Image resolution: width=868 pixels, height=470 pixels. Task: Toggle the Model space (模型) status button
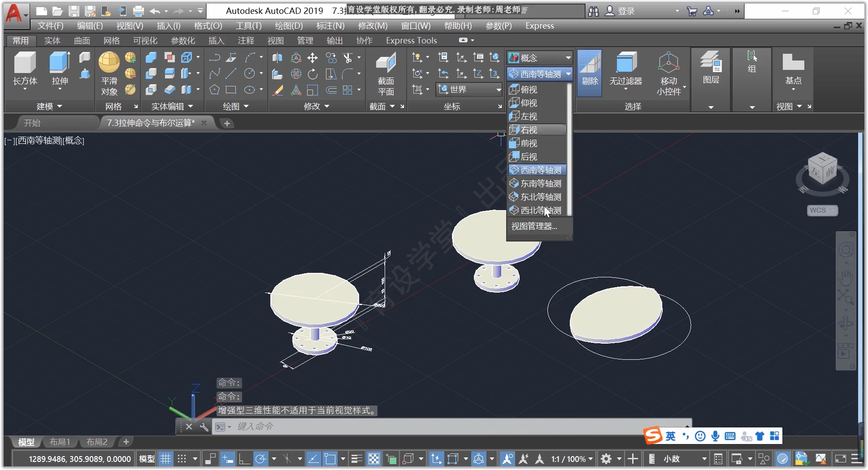pos(147,459)
